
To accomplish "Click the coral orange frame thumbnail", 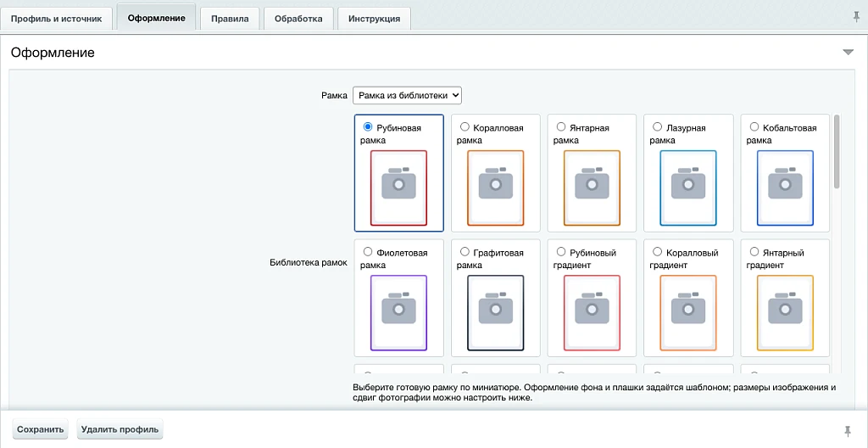I will [495, 188].
